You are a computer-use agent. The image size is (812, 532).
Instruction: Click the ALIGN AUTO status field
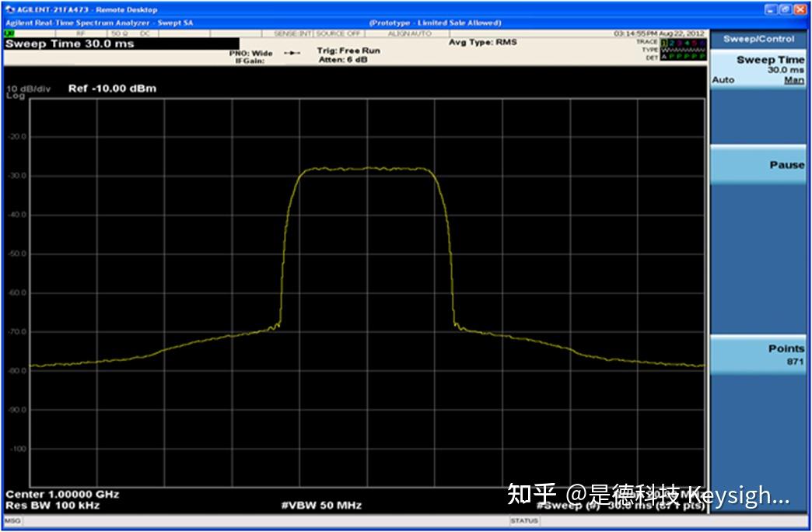point(409,33)
